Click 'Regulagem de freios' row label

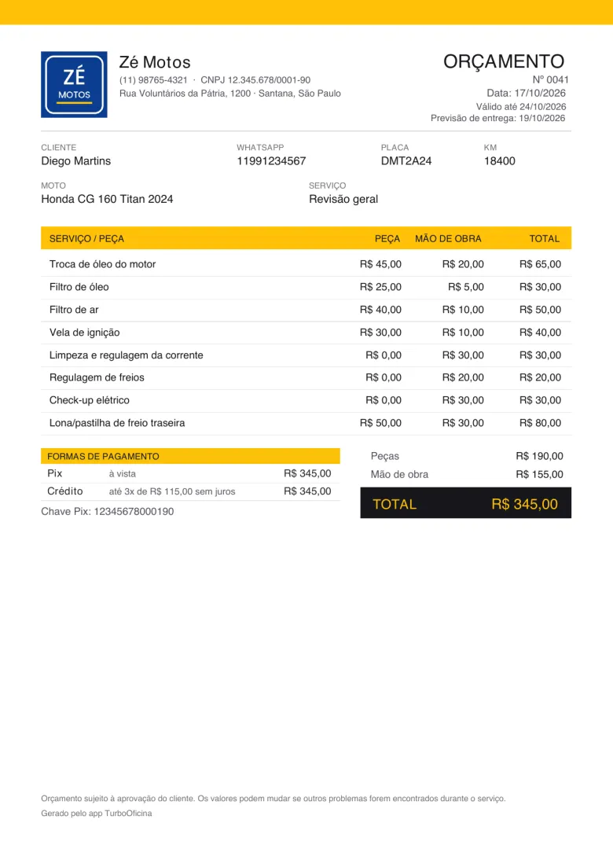[x=97, y=377]
